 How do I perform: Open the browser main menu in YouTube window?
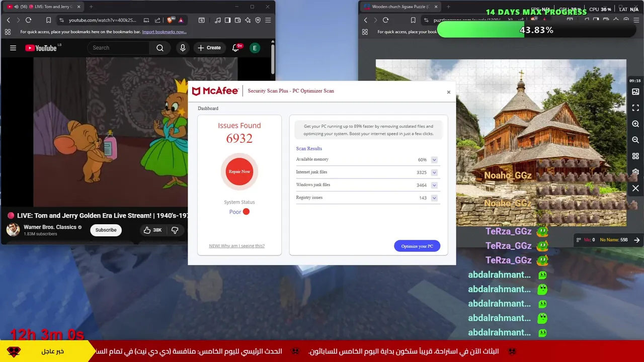click(x=268, y=20)
